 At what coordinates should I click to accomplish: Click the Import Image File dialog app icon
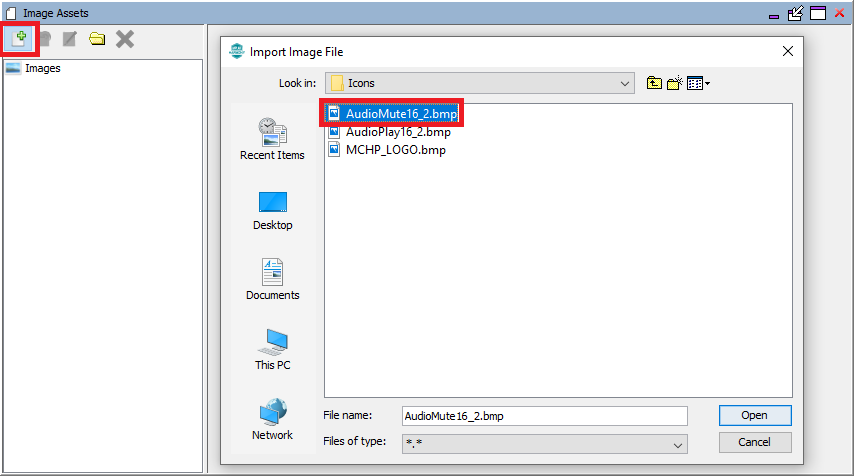point(237,51)
